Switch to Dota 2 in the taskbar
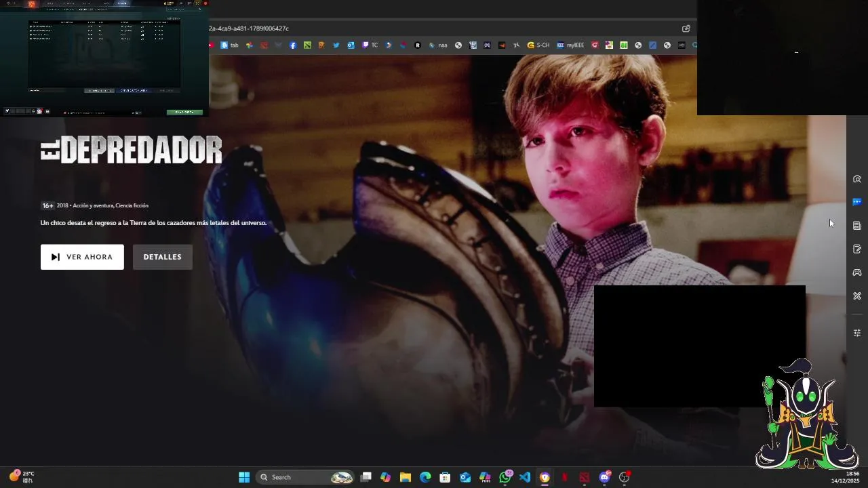 (x=584, y=477)
